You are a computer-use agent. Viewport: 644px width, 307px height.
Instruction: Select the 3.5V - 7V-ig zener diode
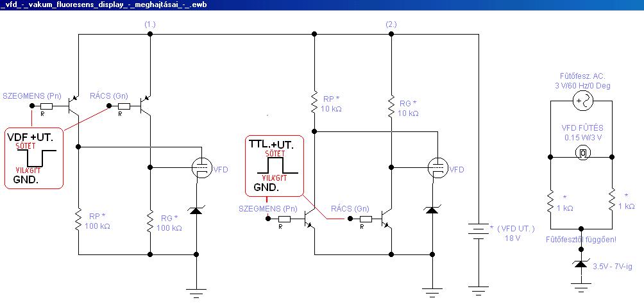click(x=580, y=264)
